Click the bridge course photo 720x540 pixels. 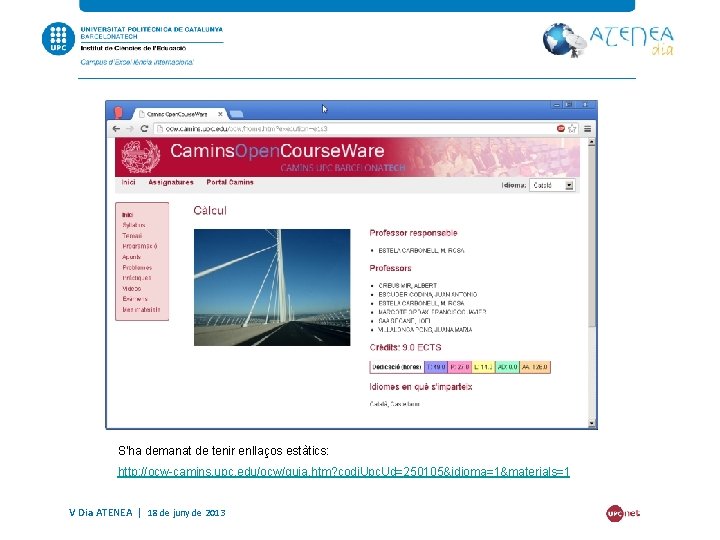pyautogui.click(x=272, y=287)
